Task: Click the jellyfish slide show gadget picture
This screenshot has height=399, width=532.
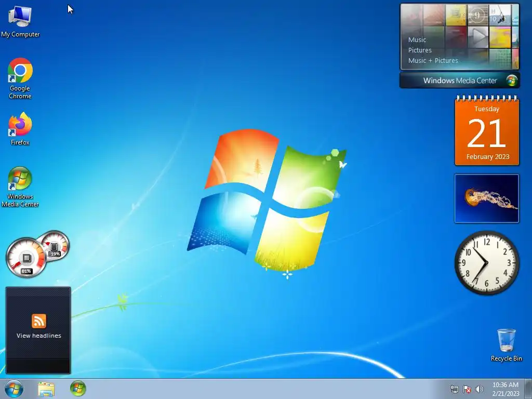Action: pos(486,198)
